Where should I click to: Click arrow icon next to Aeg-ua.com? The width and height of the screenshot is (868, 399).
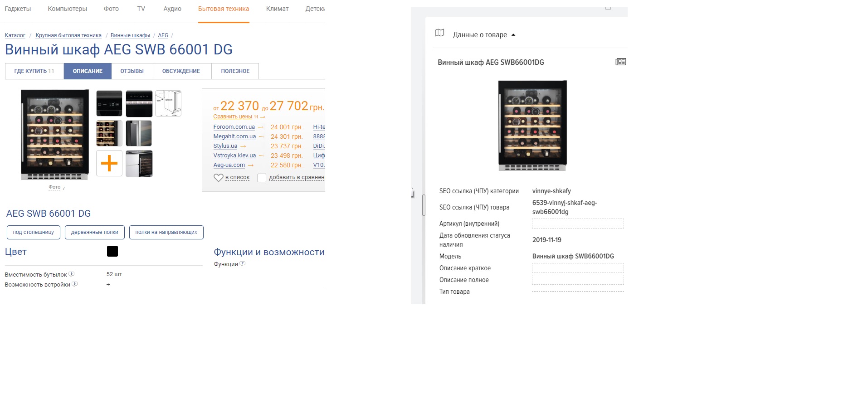point(251,165)
